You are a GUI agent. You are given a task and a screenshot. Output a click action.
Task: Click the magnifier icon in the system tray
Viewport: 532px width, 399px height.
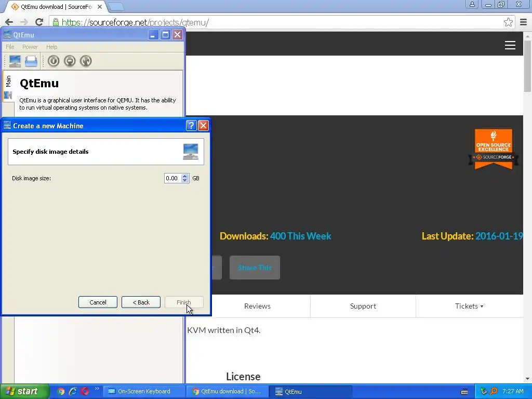[x=494, y=392]
